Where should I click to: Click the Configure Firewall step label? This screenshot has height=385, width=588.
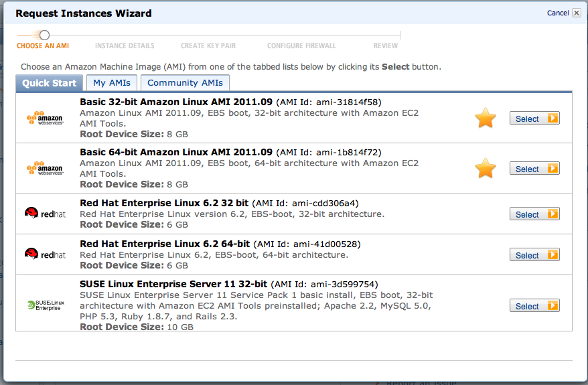coord(301,46)
